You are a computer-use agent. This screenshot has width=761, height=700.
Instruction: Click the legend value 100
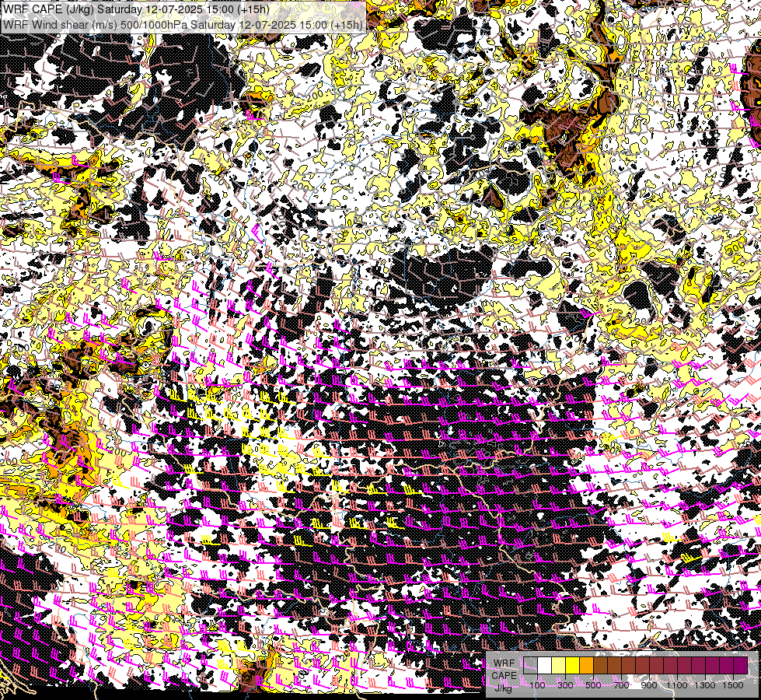tap(537, 685)
